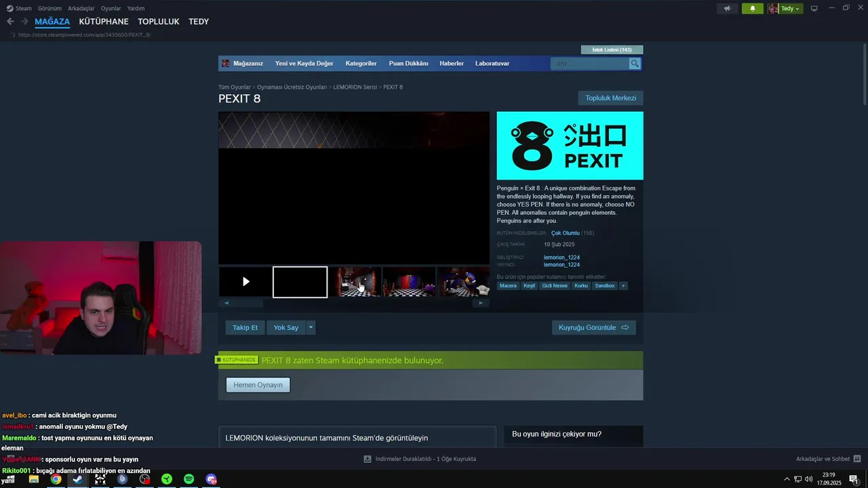The height and width of the screenshot is (488, 868).
Task: Open the TEDY profile tab
Action: click(x=199, y=22)
